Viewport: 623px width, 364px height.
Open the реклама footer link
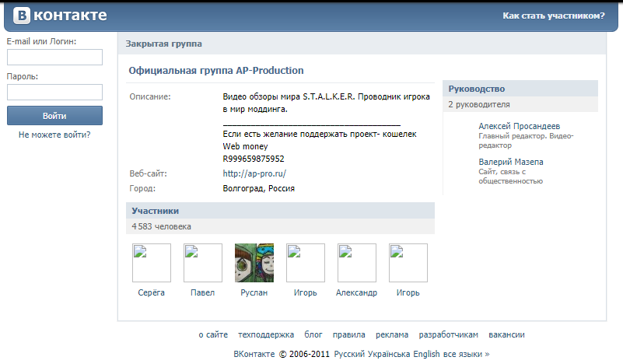pos(392,334)
